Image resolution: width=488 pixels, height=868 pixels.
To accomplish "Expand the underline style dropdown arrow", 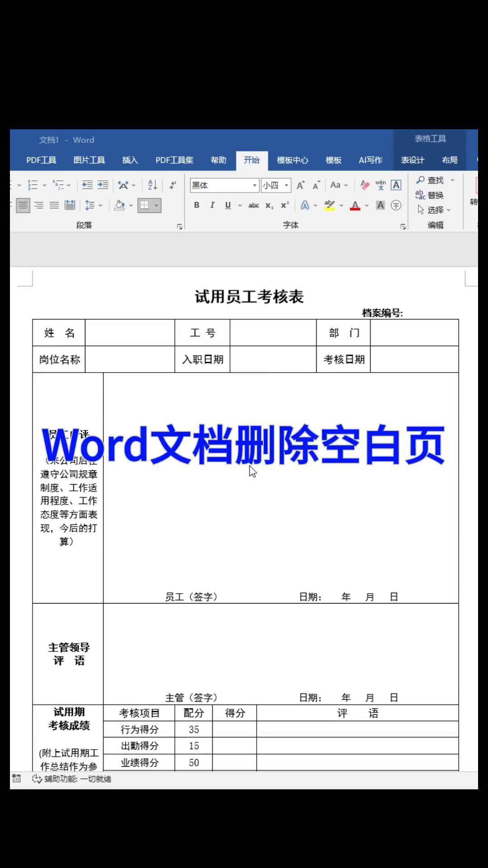I will (239, 206).
